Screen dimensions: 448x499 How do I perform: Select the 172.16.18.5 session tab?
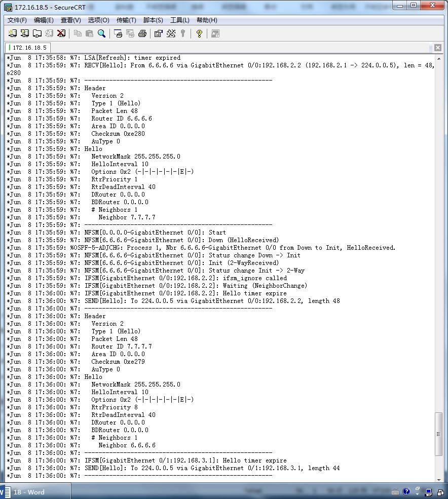pyautogui.click(x=28, y=48)
